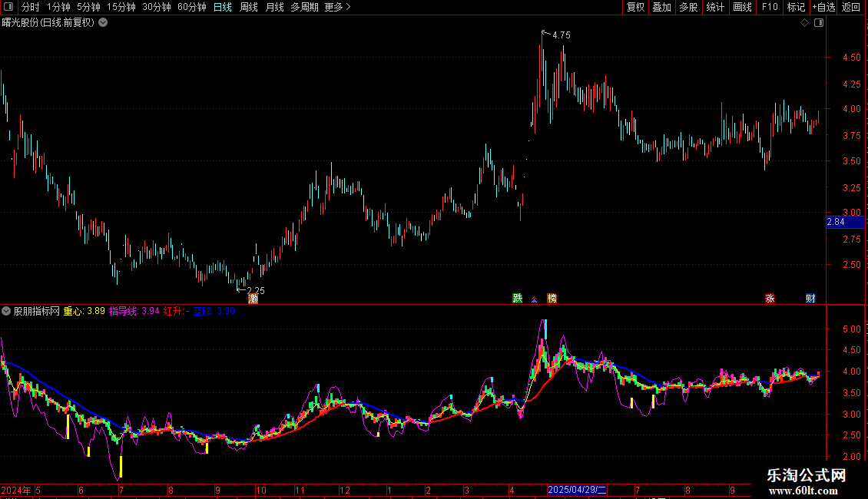Open dropdown next to 曙光股份(日线.前复权)

(x=103, y=23)
